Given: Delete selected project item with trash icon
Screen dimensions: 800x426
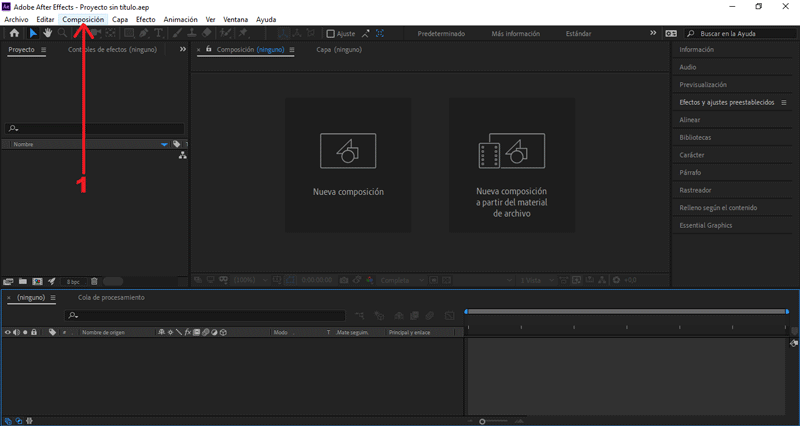Looking at the screenshot, I should click(x=94, y=281).
